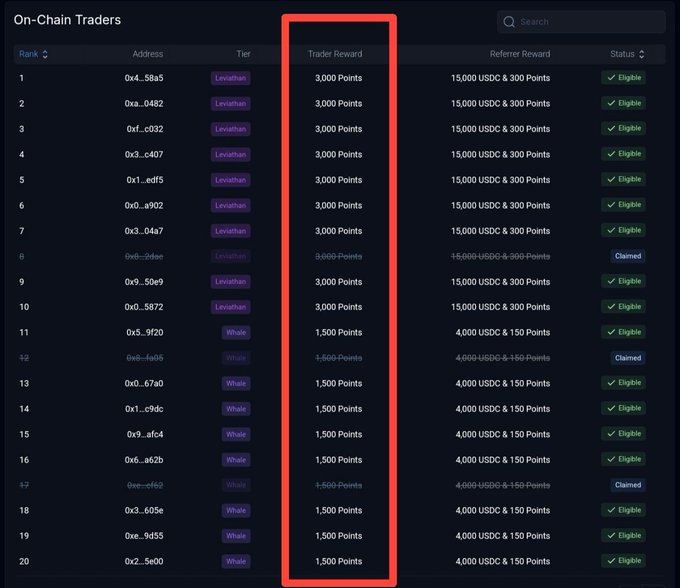Sort by the Status column header
The height and width of the screenshot is (588, 680).
point(628,54)
